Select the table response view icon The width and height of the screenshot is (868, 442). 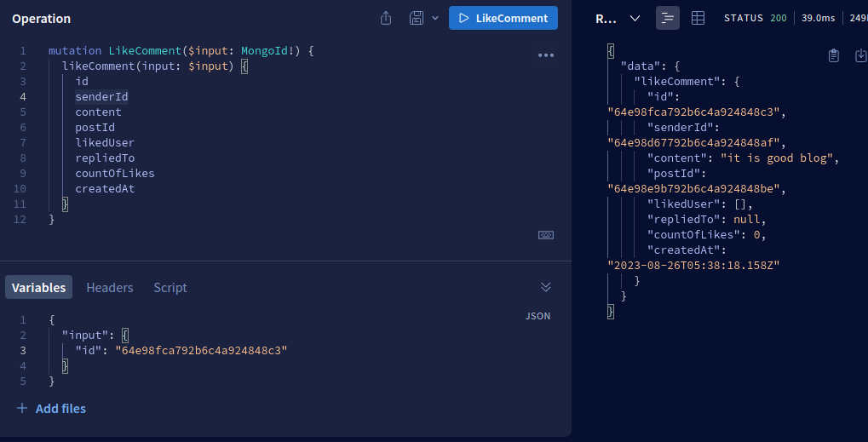point(698,18)
